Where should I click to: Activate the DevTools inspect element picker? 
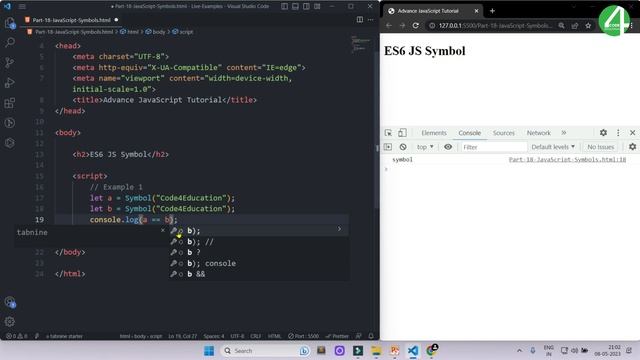[x=388, y=133]
